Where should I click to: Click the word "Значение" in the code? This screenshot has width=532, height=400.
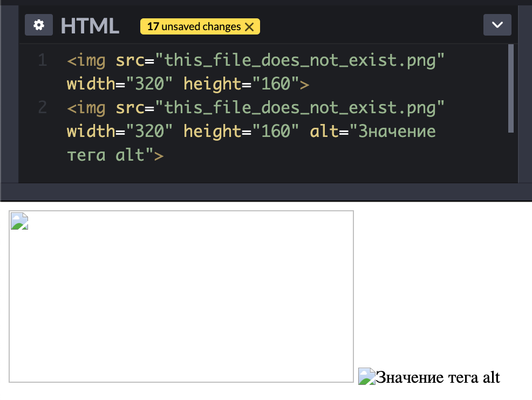pos(397,132)
